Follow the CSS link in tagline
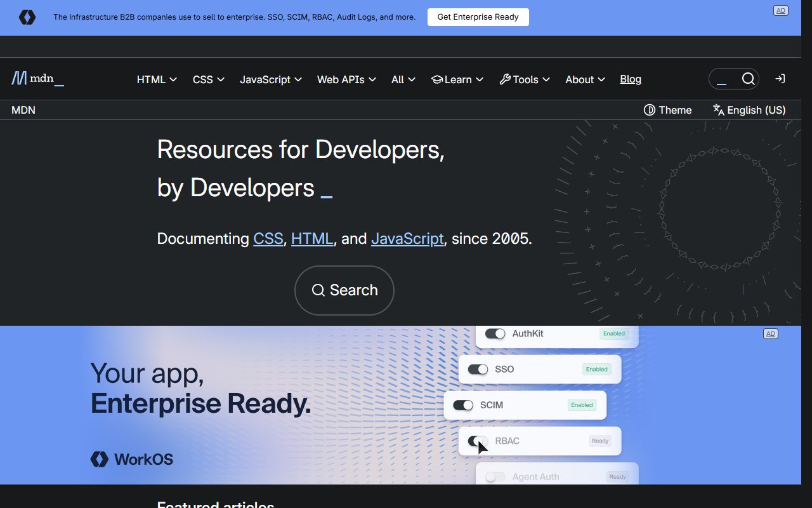This screenshot has height=508, width=812. coord(268,239)
